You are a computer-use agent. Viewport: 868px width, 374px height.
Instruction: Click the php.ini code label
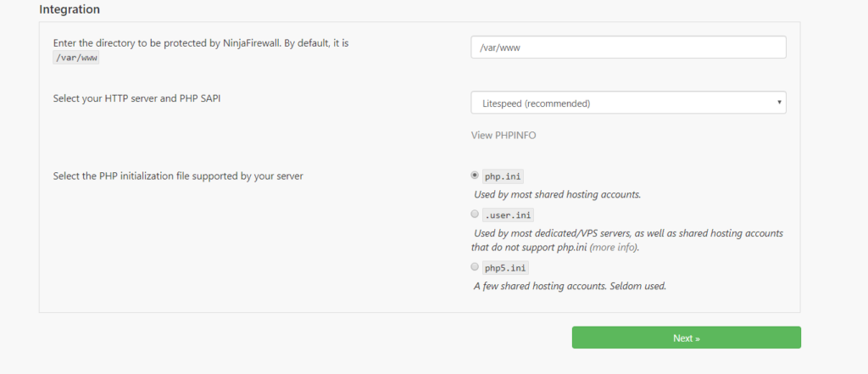(503, 176)
